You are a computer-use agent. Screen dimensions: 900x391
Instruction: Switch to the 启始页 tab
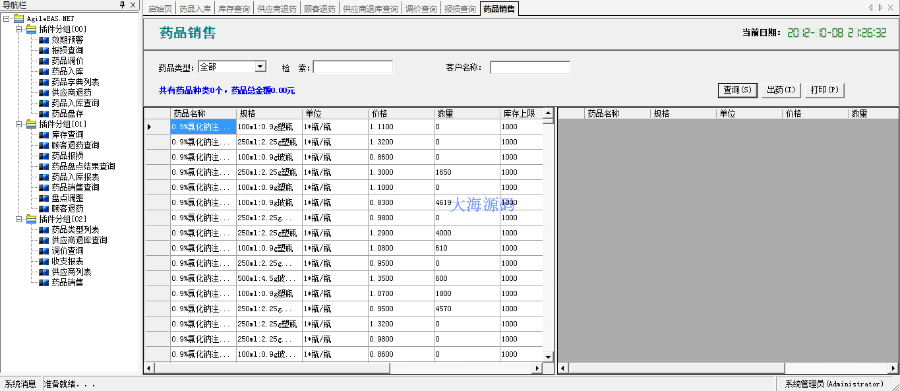pos(160,9)
